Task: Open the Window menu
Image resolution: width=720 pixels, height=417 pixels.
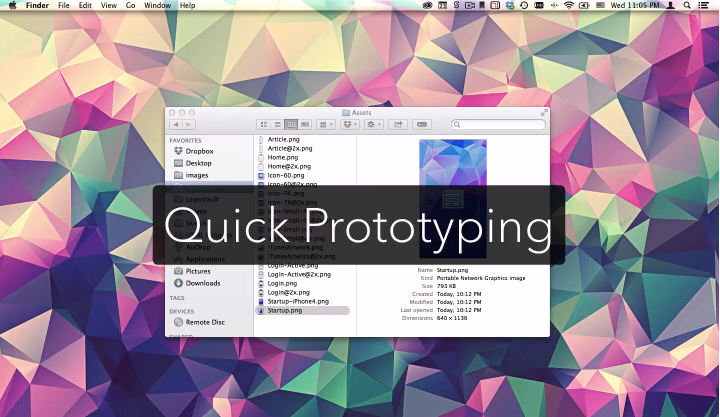Action: [x=158, y=6]
